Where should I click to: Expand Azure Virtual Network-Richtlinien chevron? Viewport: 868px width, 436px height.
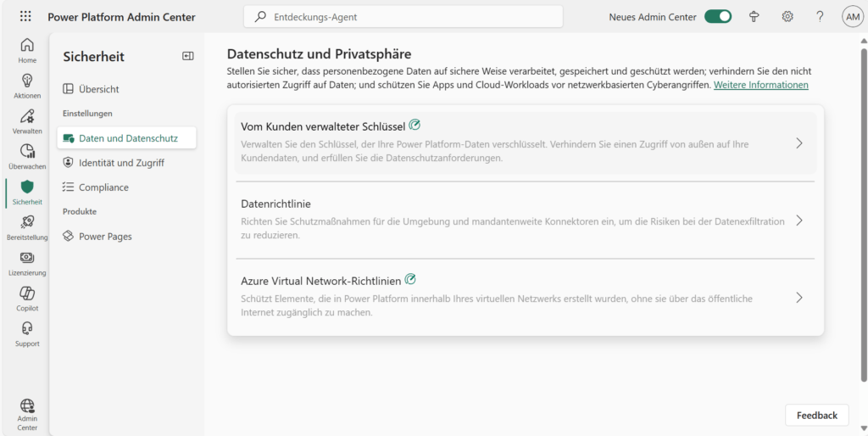pyautogui.click(x=798, y=298)
